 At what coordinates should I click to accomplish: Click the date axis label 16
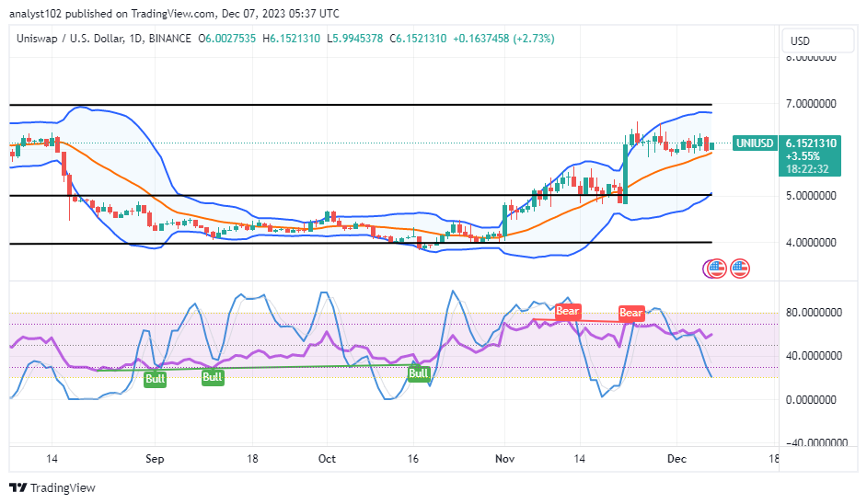pyautogui.click(x=413, y=459)
